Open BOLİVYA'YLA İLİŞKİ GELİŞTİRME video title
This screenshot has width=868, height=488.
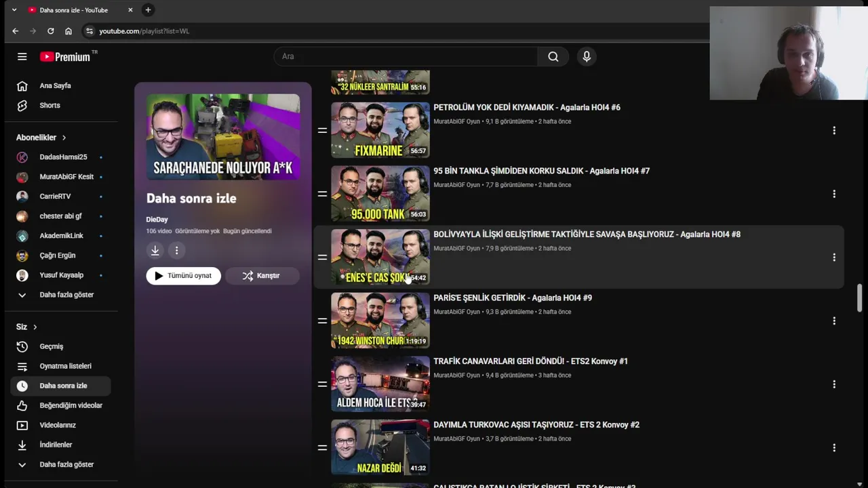pos(587,235)
